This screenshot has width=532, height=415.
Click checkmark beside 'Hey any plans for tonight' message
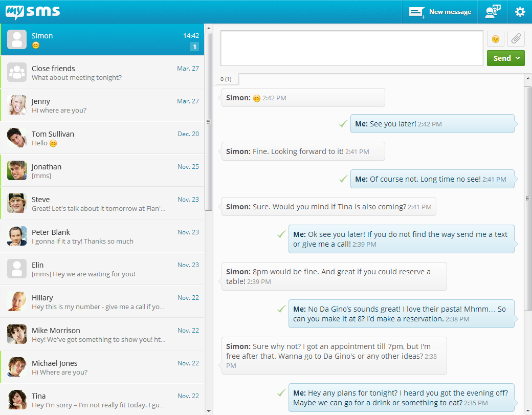point(281,393)
